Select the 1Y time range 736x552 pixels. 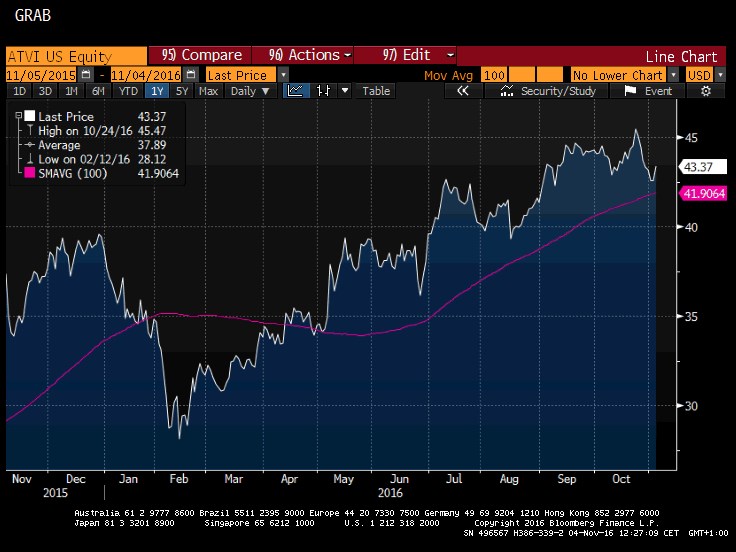(x=157, y=91)
